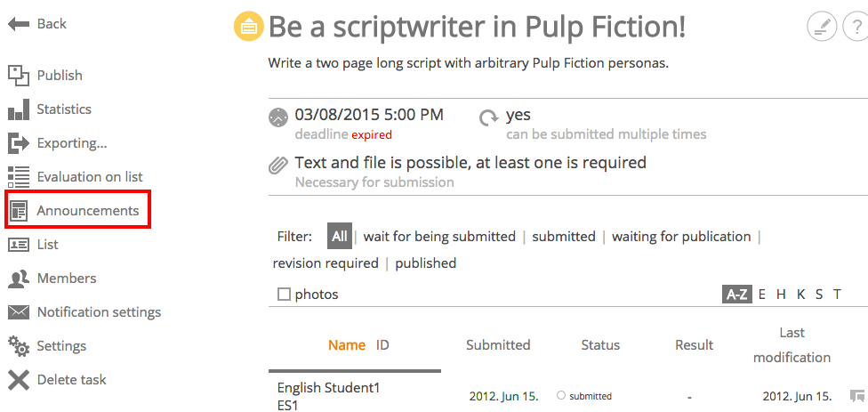868x412 pixels.
Task: Select the All filter
Action: pos(340,237)
